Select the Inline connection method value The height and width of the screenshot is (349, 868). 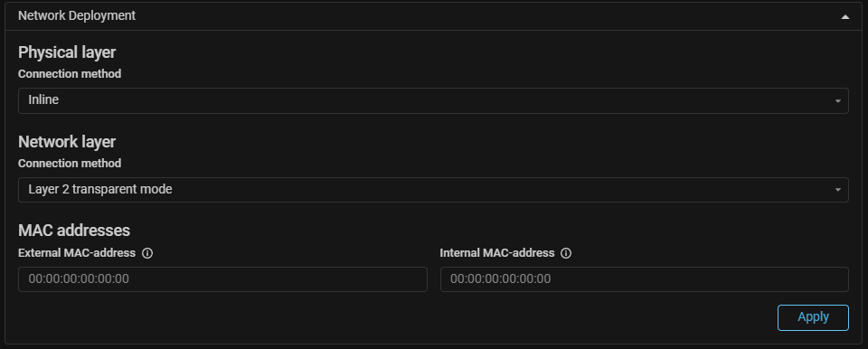tap(43, 100)
